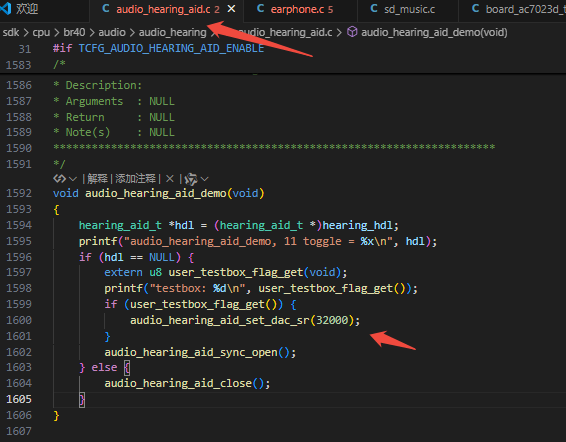Click the extern keyword on line 1597

click(123, 272)
